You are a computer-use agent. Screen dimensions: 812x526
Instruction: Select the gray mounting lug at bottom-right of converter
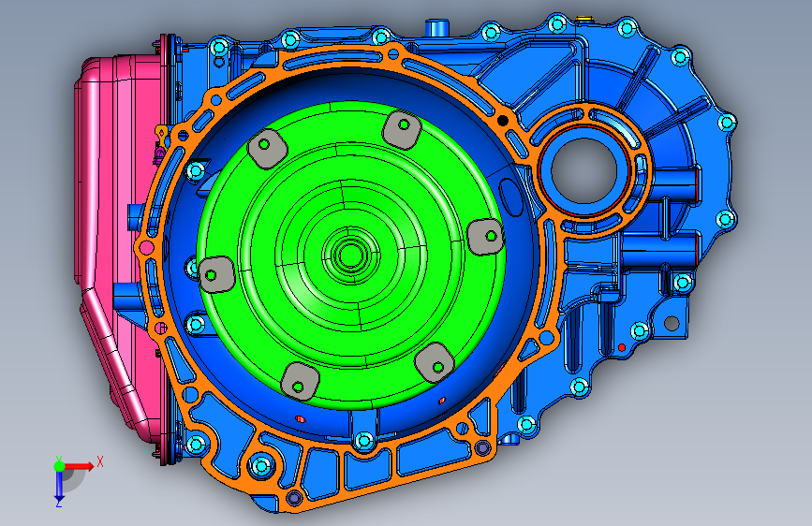pos(435,362)
